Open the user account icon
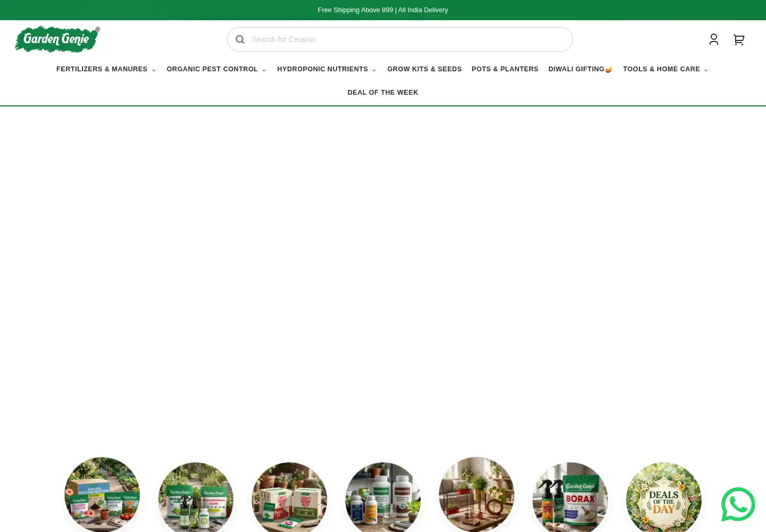The height and width of the screenshot is (532, 766). point(714,39)
